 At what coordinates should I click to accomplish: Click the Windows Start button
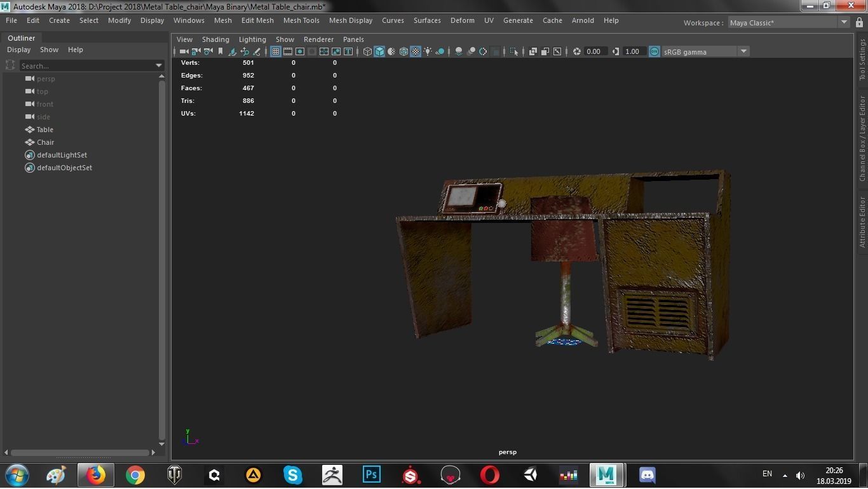point(17,474)
